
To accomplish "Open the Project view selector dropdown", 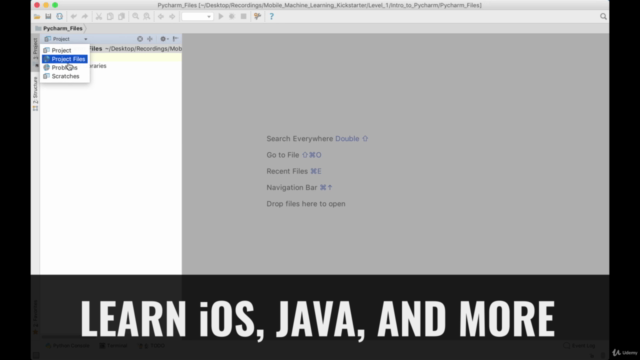I will [x=66, y=39].
